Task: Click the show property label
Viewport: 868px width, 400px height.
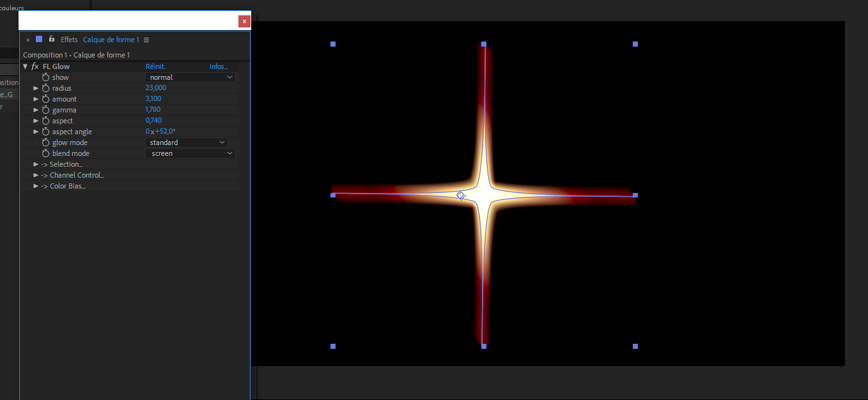Action: click(61, 77)
